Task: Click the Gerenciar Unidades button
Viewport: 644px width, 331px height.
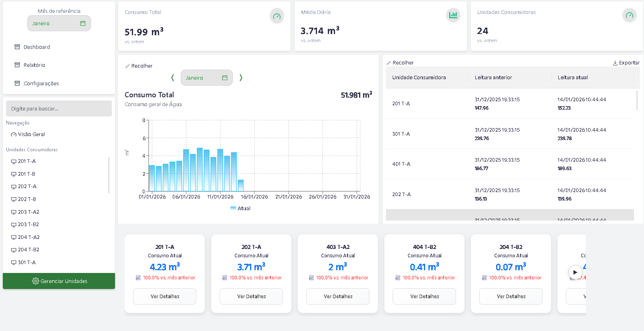Action: pos(59,281)
